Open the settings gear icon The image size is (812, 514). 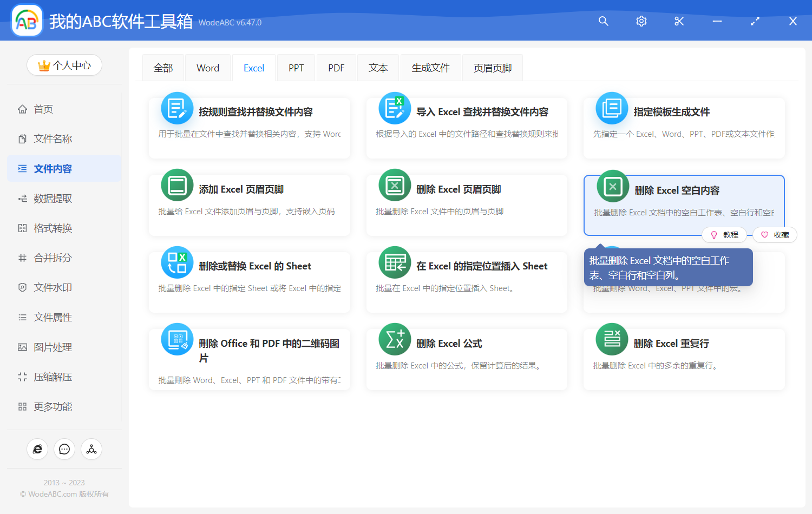point(641,21)
